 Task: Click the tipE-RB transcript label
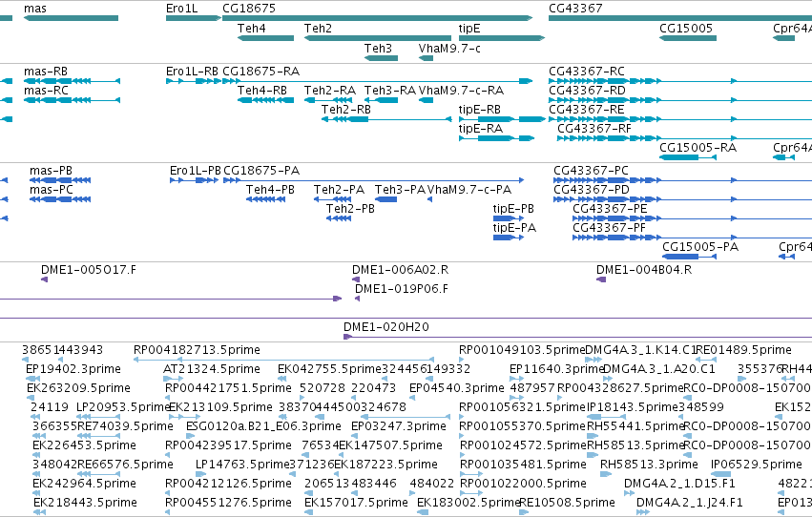[480, 110]
